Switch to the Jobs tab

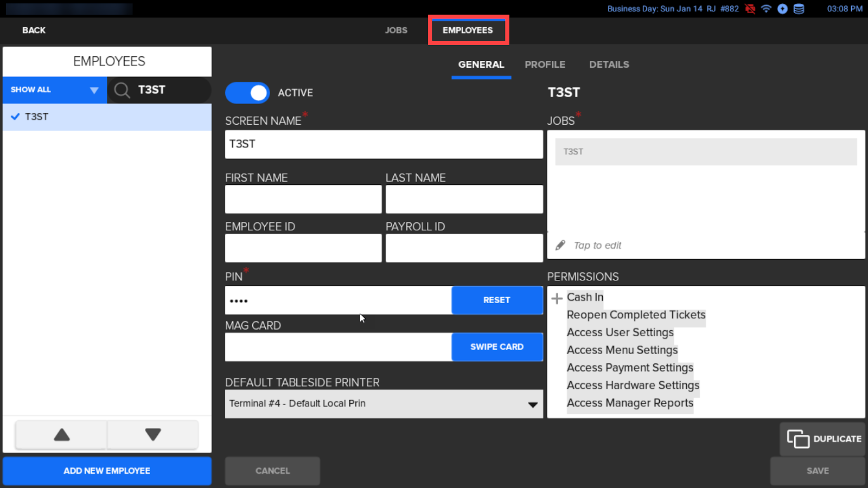pos(395,30)
